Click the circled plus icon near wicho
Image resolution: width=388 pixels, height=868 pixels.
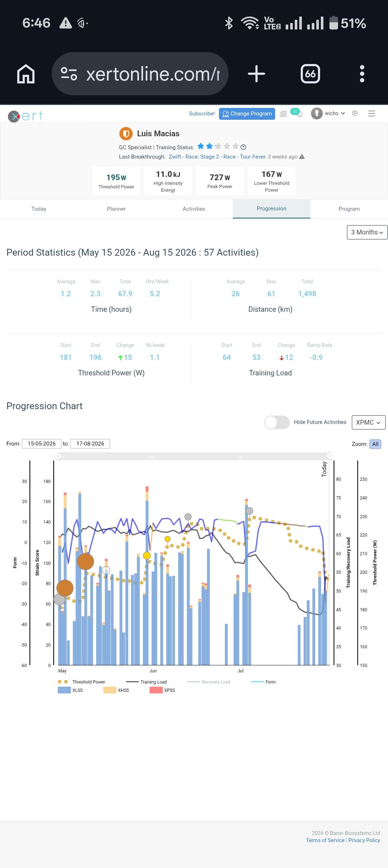[355, 113]
